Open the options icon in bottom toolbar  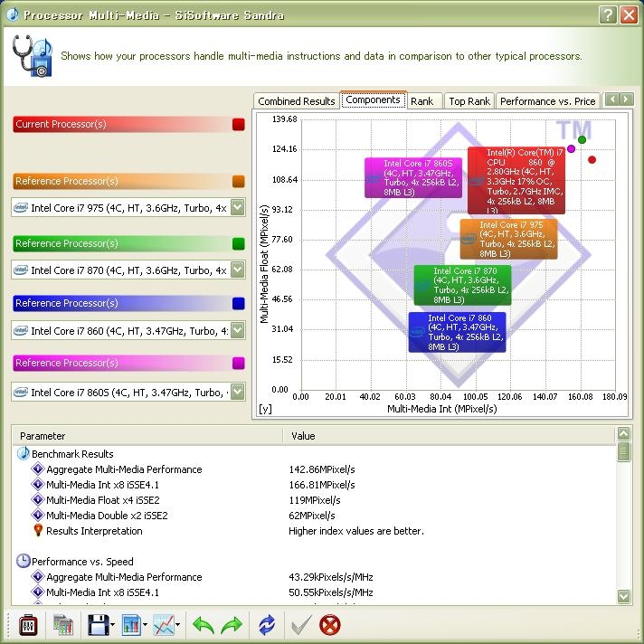click(x=28, y=625)
